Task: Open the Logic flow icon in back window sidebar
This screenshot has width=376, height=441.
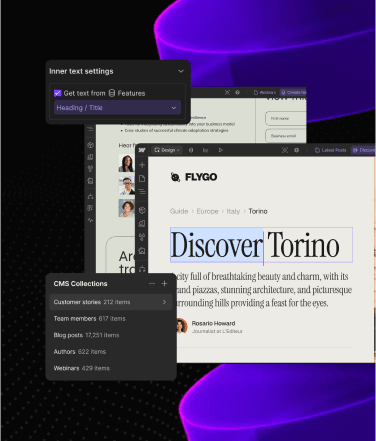Action: [x=90, y=196]
